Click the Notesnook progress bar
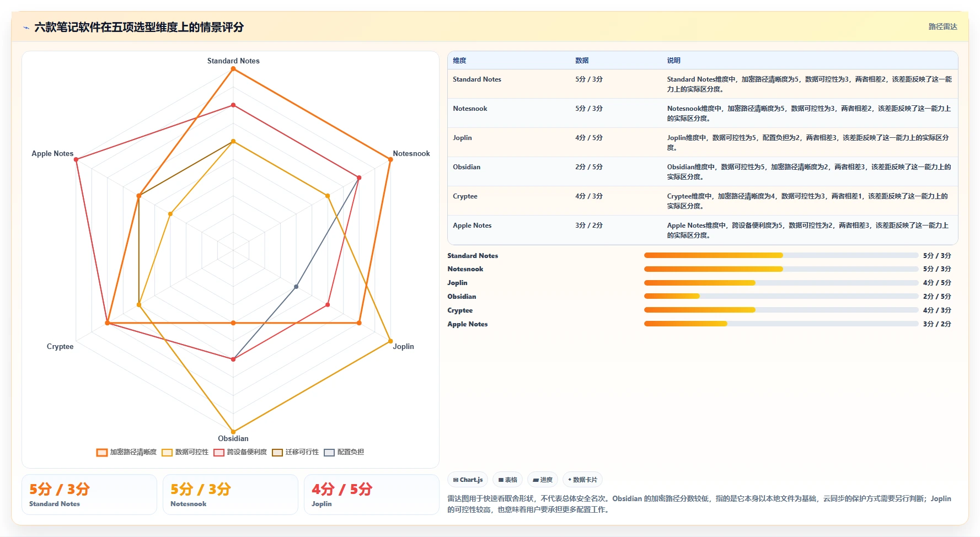This screenshot has height=537, width=980. pyautogui.click(x=781, y=269)
